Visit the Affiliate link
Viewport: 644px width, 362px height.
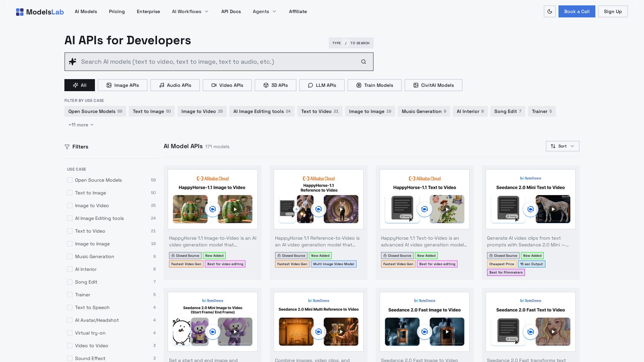coord(298,11)
